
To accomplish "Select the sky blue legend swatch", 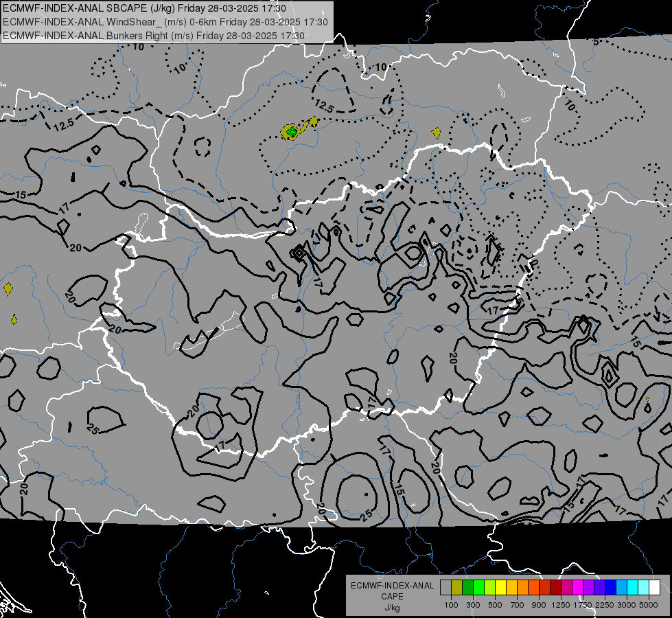I will pos(621,588).
